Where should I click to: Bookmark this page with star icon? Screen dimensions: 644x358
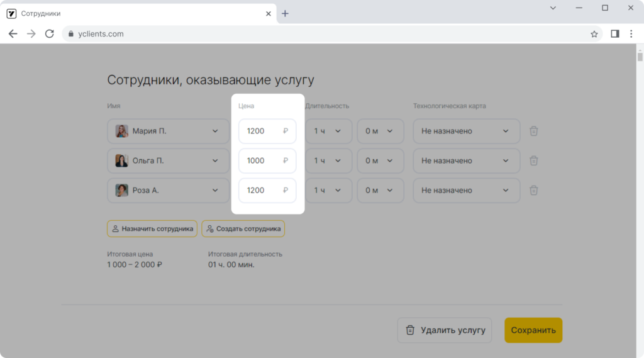click(594, 34)
